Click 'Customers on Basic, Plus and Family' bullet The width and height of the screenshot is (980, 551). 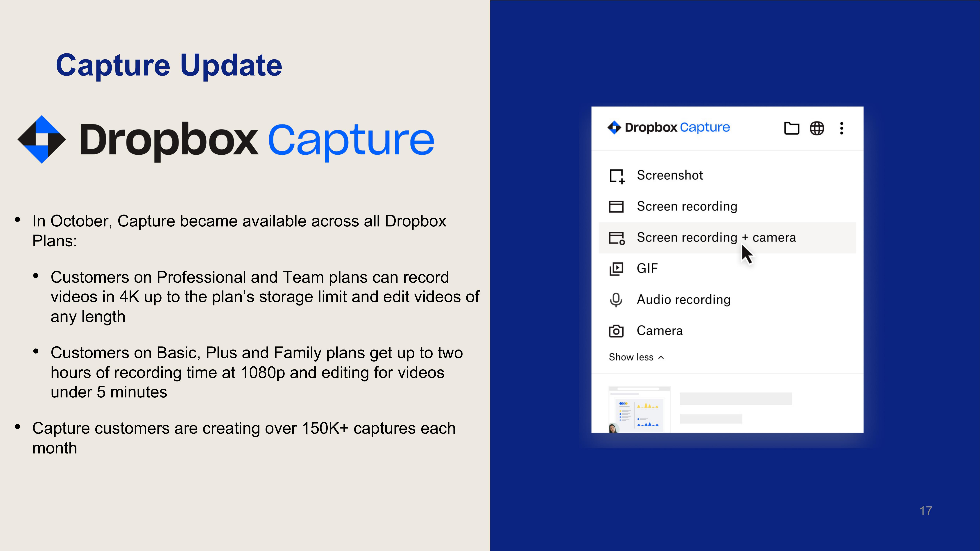pyautogui.click(x=257, y=372)
